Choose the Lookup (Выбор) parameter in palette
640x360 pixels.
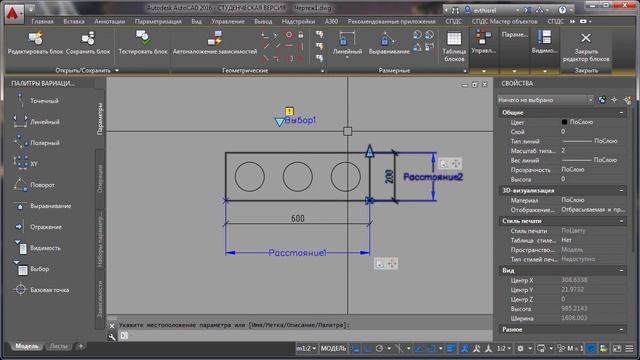click(x=31, y=269)
